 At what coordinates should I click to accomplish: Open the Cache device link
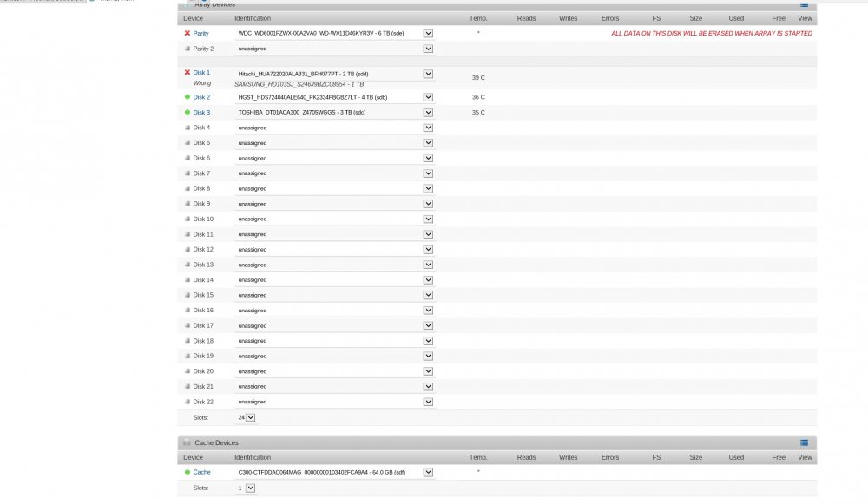(201, 472)
